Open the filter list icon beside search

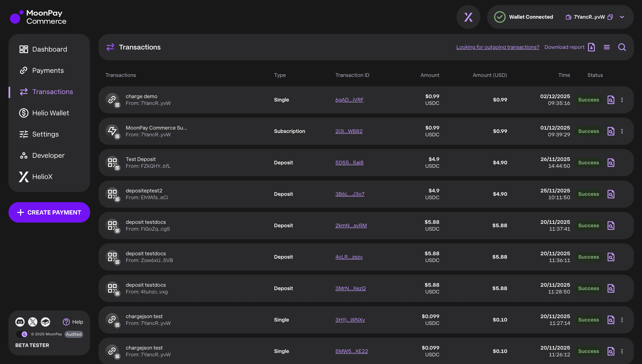point(607,47)
